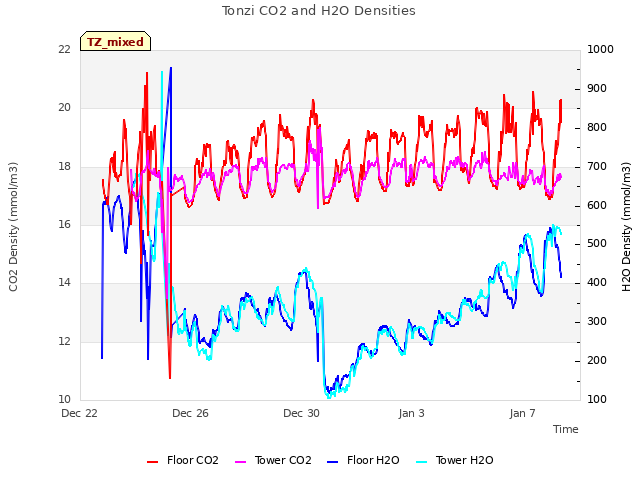Click the Jan 7 date tick label
Image resolution: width=640 pixels, height=480 pixels.
pyautogui.click(x=522, y=413)
